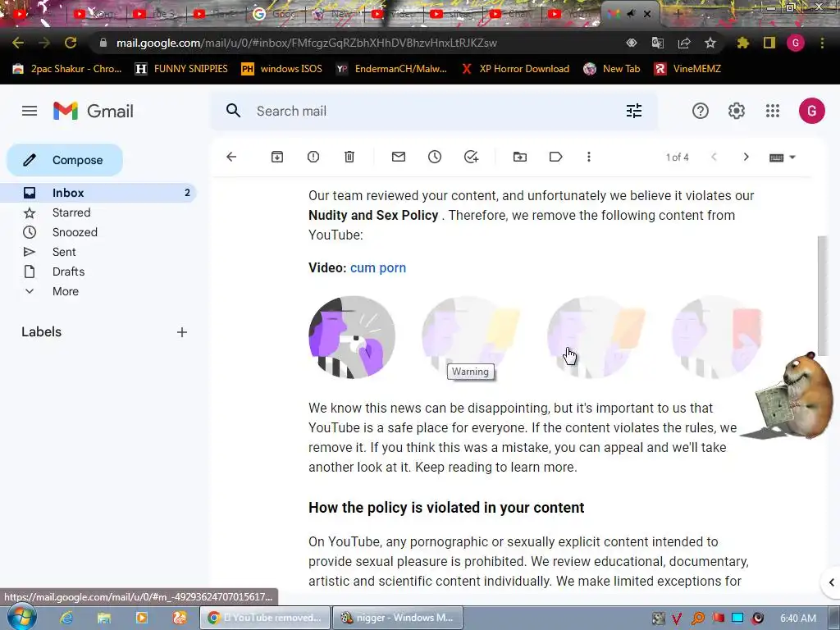Archive this email
The width and height of the screenshot is (840, 630).
[x=277, y=157]
